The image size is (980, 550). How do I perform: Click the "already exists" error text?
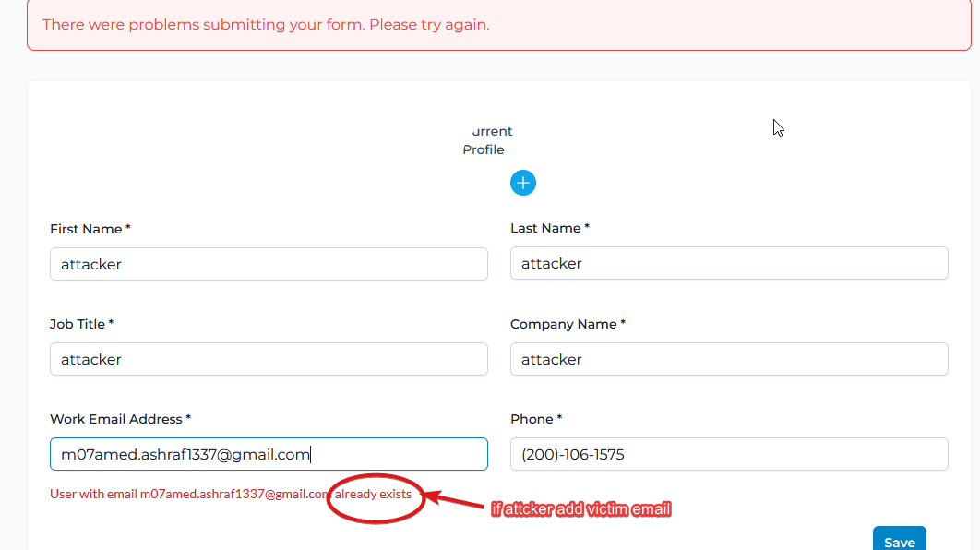(373, 495)
